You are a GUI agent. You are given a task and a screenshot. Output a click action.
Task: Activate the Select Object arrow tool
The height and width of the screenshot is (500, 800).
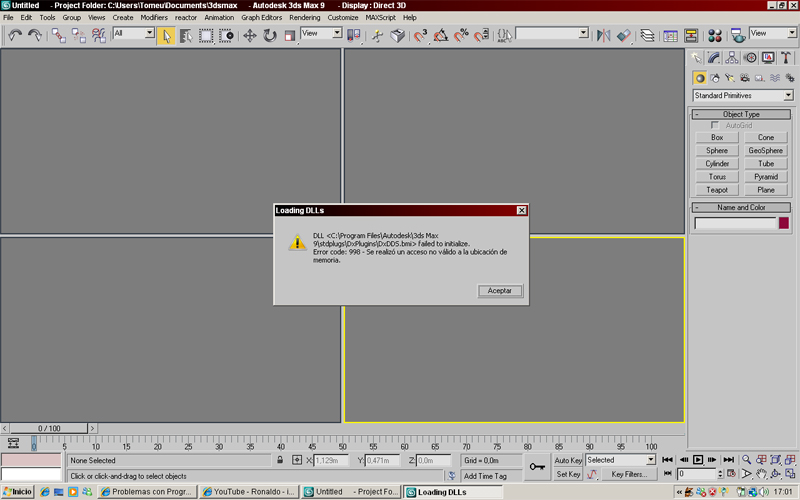[x=166, y=36]
